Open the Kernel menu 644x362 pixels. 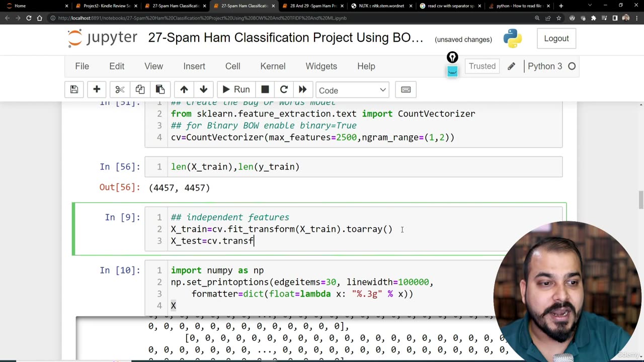273,66
